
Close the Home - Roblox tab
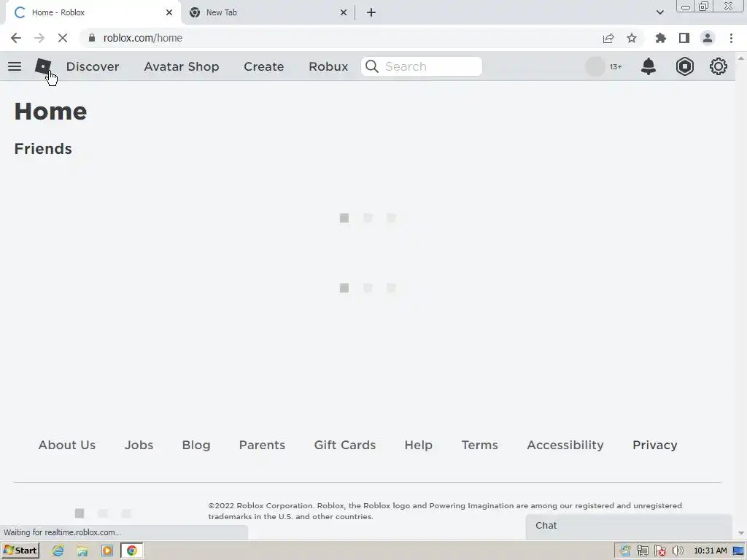[169, 12]
